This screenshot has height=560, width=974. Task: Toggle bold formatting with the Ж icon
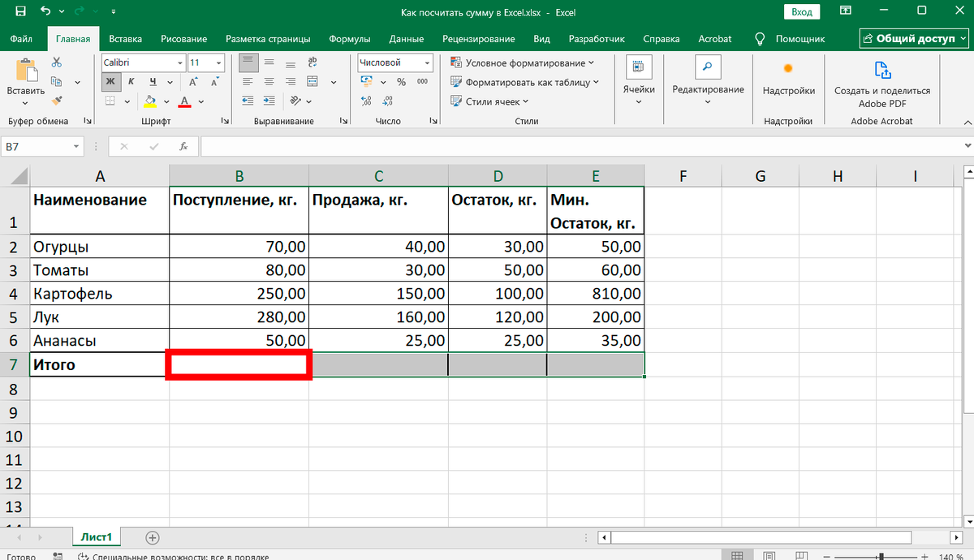(110, 82)
